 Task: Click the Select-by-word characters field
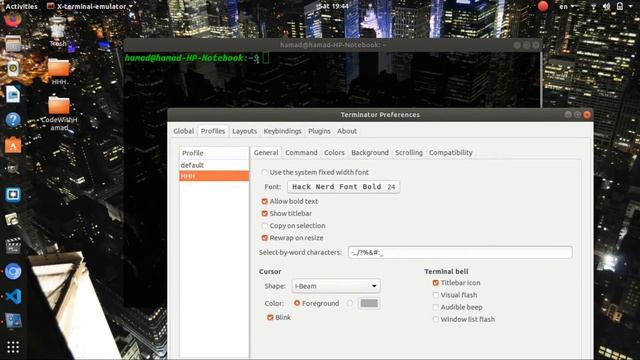pyautogui.click(x=460, y=252)
